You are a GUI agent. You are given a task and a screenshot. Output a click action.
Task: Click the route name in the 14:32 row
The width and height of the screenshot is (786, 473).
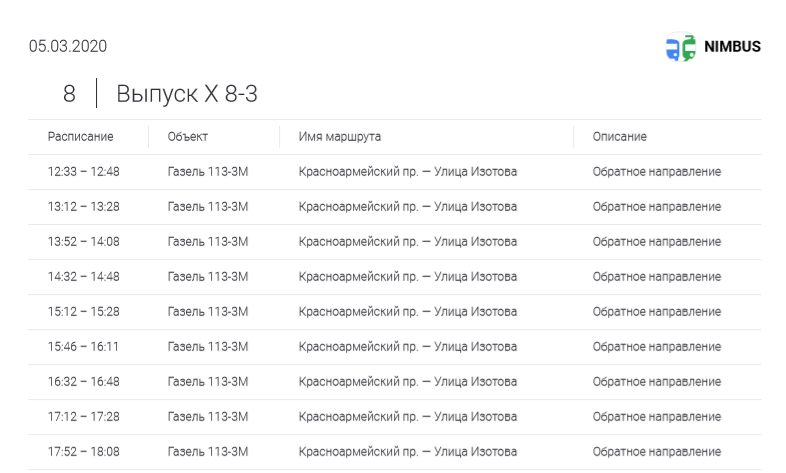(x=408, y=277)
